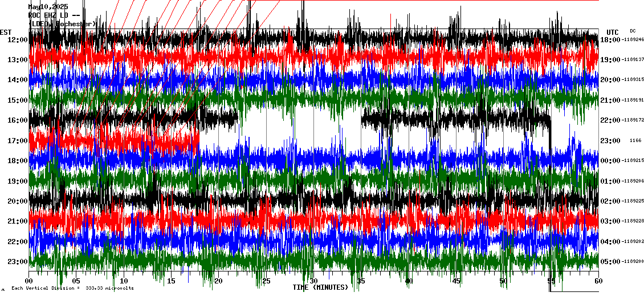Click the May10,2025 date header
The height and width of the screenshot is (296, 644).
coord(48,7)
